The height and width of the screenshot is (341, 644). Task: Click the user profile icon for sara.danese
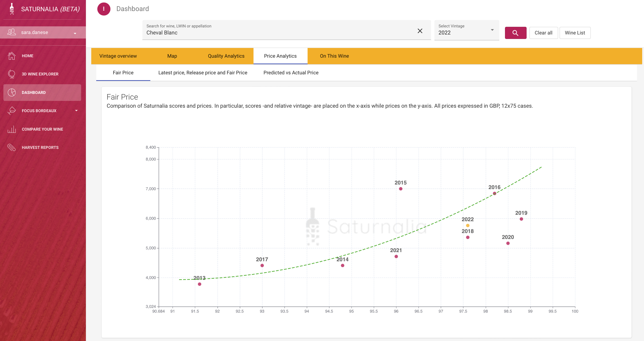pyautogui.click(x=11, y=32)
